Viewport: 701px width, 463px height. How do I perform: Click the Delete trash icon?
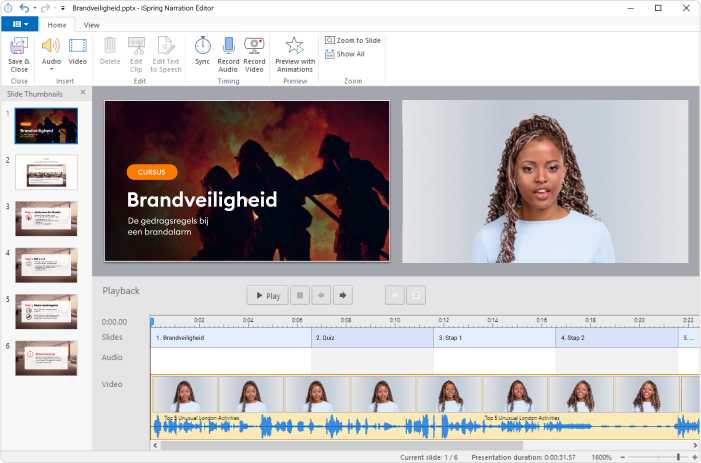pyautogui.click(x=110, y=46)
